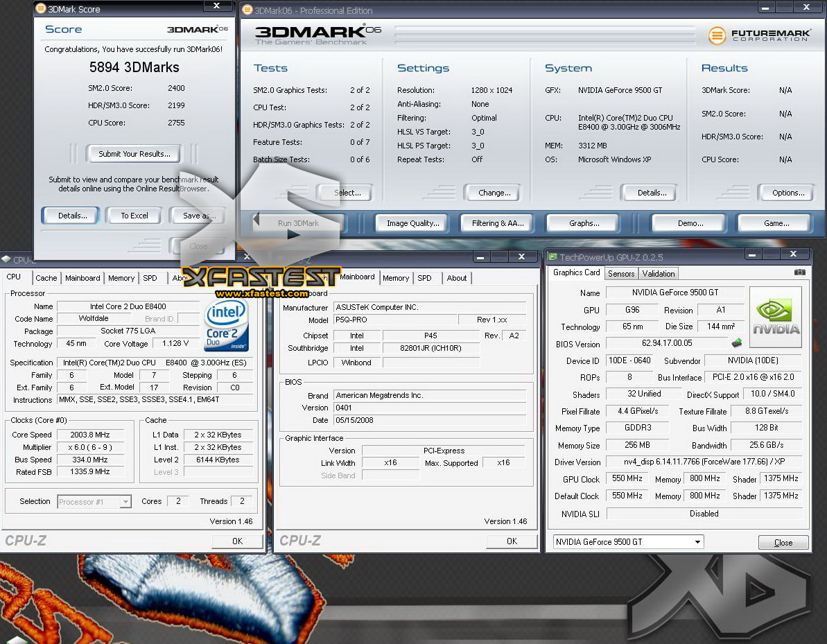The width and height of the screenshot is (827, 644).
Task: Click OK in the first CPU-Z window
Action: point(237,541)
